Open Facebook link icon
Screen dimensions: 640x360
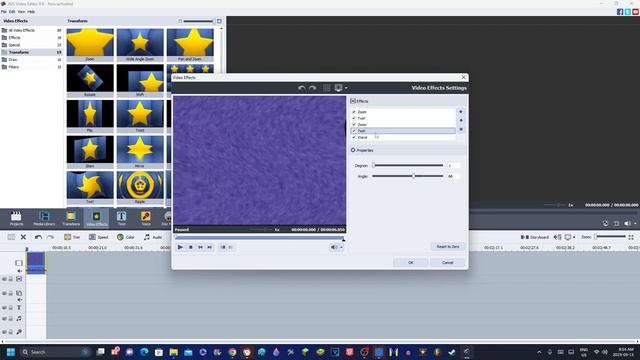point(620,12)
